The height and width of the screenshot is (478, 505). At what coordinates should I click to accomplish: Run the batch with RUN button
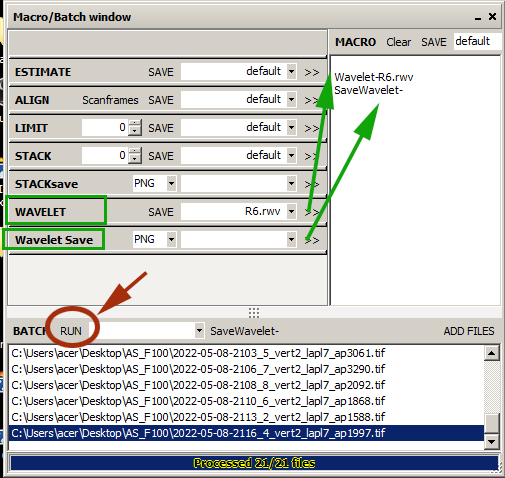click(71, 331)
